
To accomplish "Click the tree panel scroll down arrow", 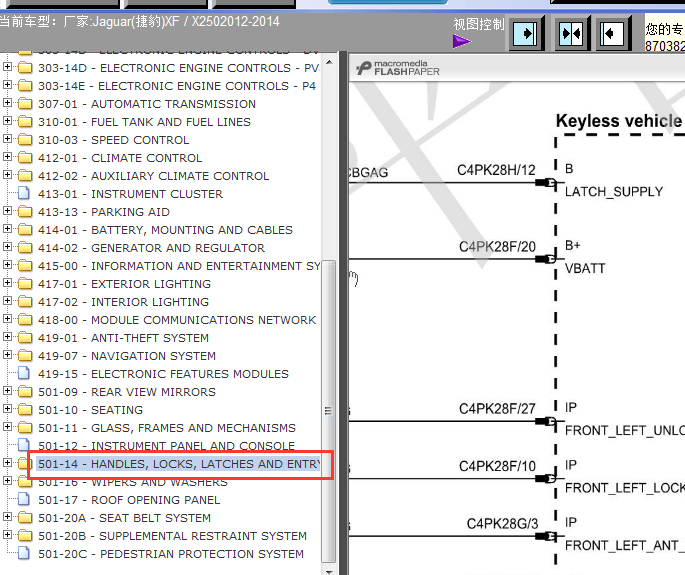I will tap(329, 570).
